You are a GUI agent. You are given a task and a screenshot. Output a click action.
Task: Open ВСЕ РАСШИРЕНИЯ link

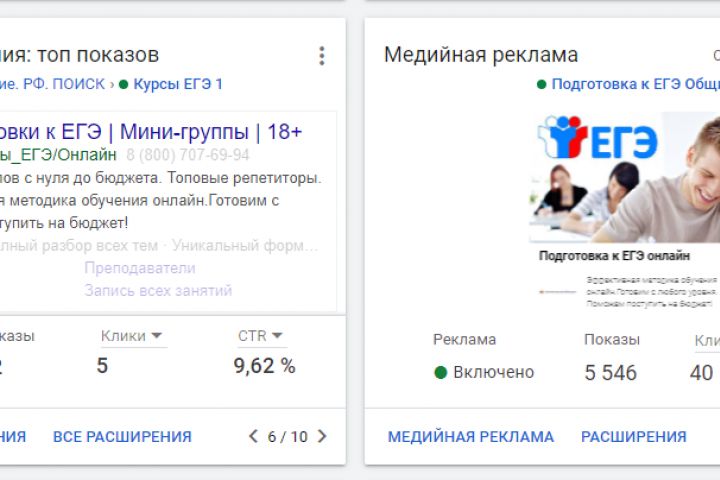[122, 437]
